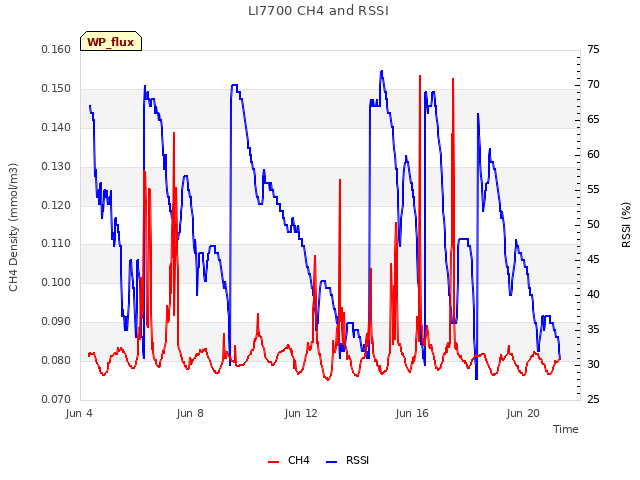Click the tallest red CH4 spike near Jun 16
640x480 pixels.
pyautogui.click(x=420, y=76)
